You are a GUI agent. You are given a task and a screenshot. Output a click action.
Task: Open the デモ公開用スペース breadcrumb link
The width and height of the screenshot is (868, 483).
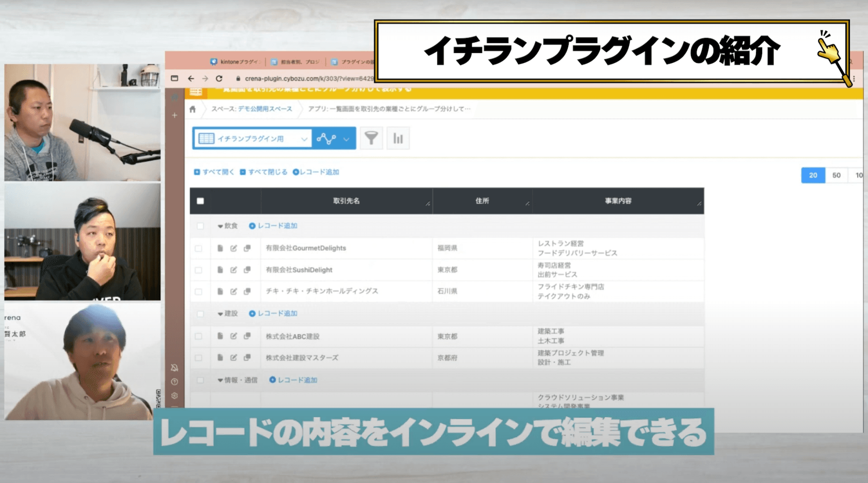(265, 109)
